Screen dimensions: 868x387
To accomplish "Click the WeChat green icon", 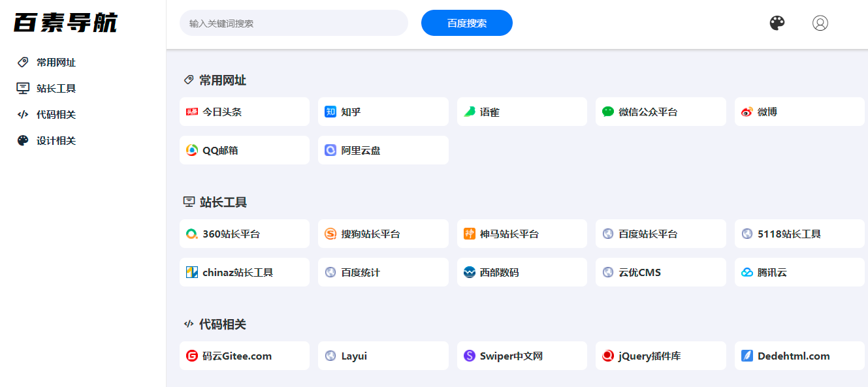I will (608, 112).
